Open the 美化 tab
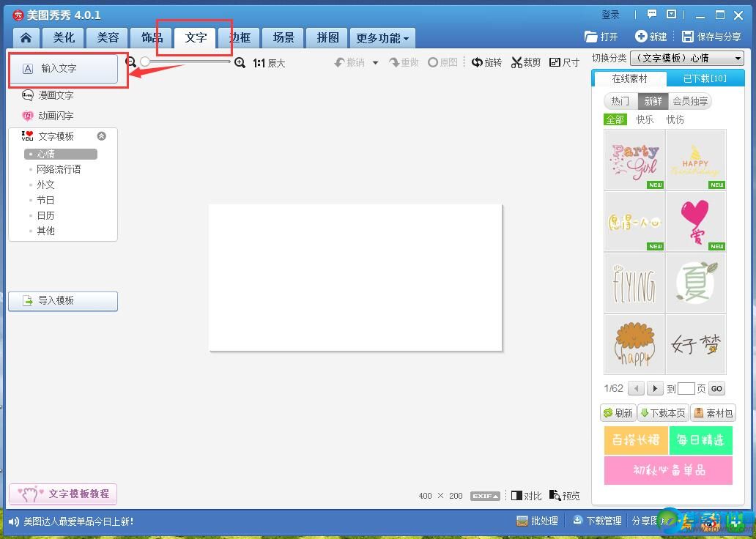 pos(64,37)
